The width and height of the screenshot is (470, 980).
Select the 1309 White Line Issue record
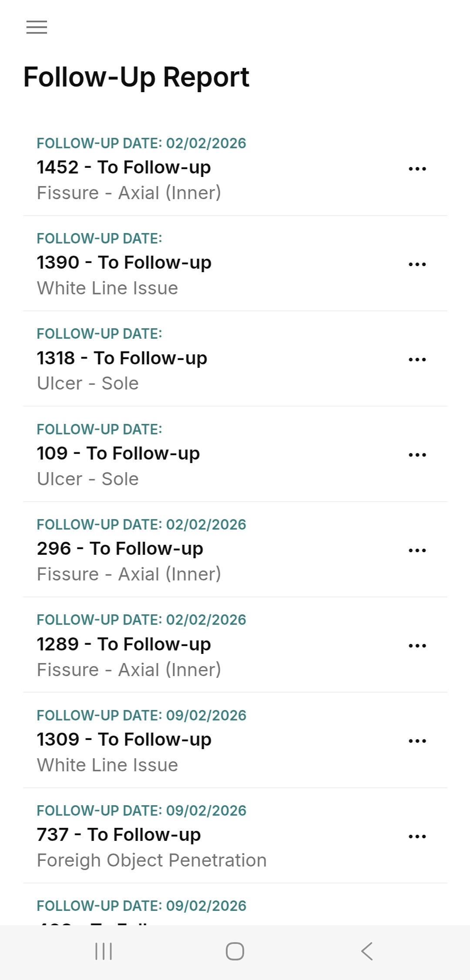pos(124,740)
